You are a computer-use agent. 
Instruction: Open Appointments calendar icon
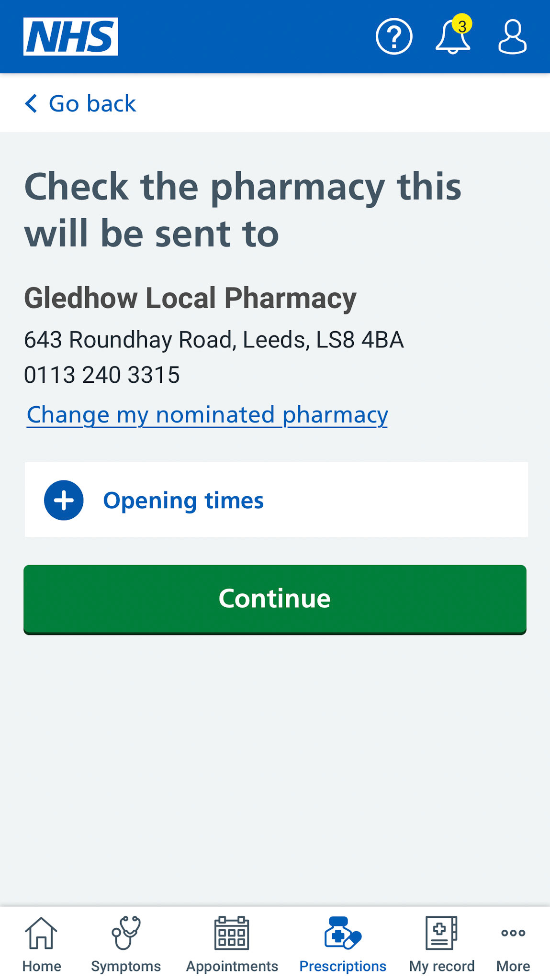click(x=232, y=933)
